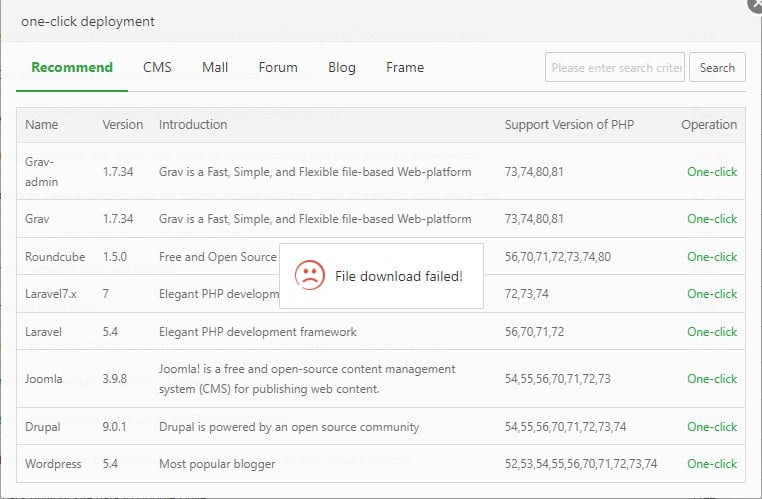762x499 pixels.
Task: One-click deploy Drupal
Action: click(712, 427)
